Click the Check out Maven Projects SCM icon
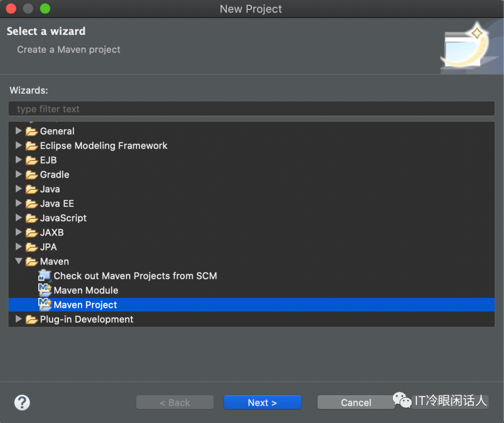Screen dimensions: 504x423 [45, 276]
